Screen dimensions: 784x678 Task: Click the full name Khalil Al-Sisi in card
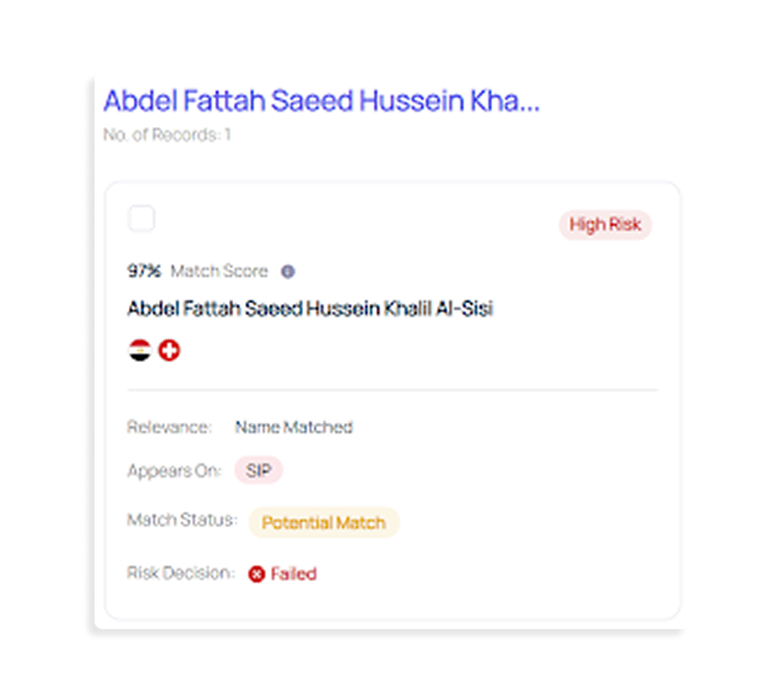tap(310, 309)
